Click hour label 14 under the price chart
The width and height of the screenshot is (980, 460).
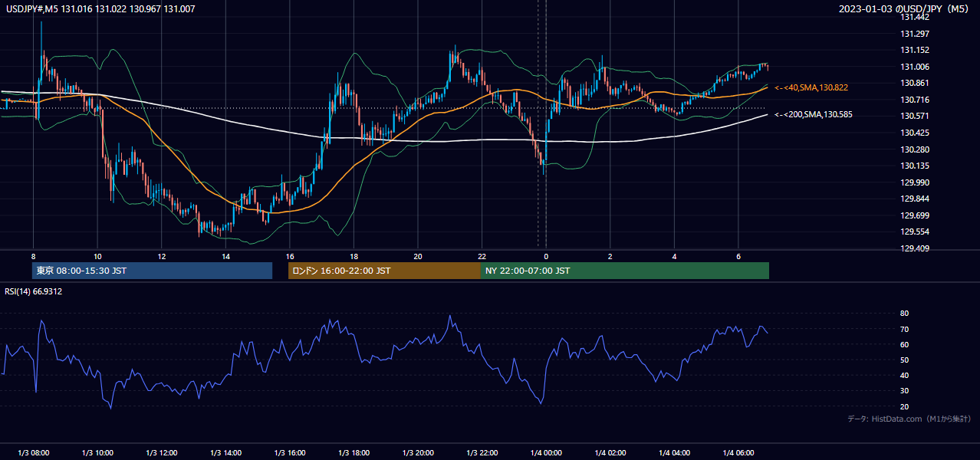pyautogui.click(x=225, y=256)
